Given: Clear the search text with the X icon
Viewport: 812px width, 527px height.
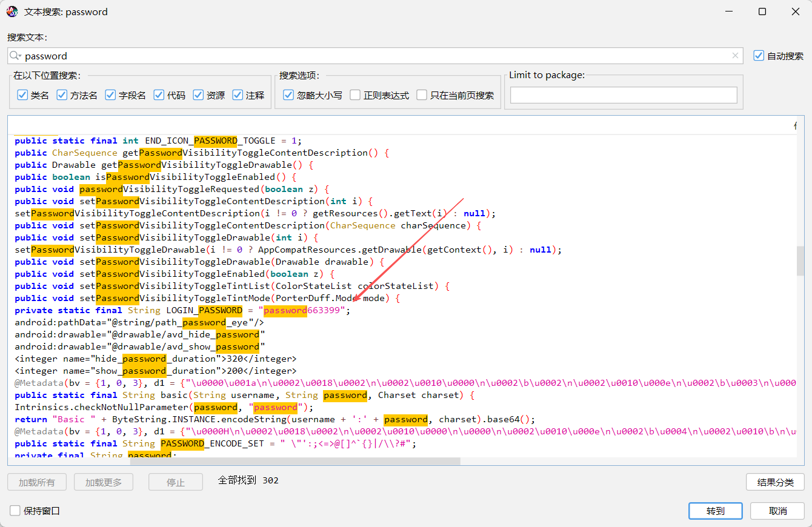Looking at the screenshot, I should (735, 56).
